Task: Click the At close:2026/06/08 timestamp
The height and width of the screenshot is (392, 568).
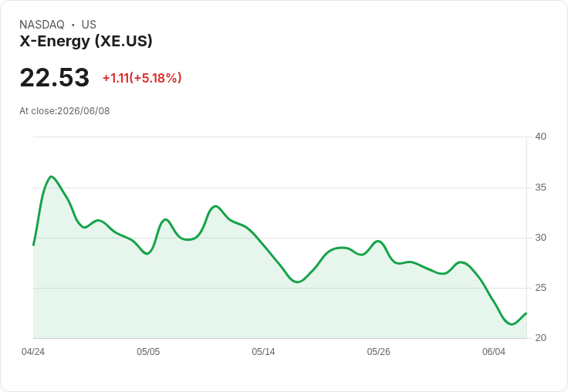Action: [65, 111]
